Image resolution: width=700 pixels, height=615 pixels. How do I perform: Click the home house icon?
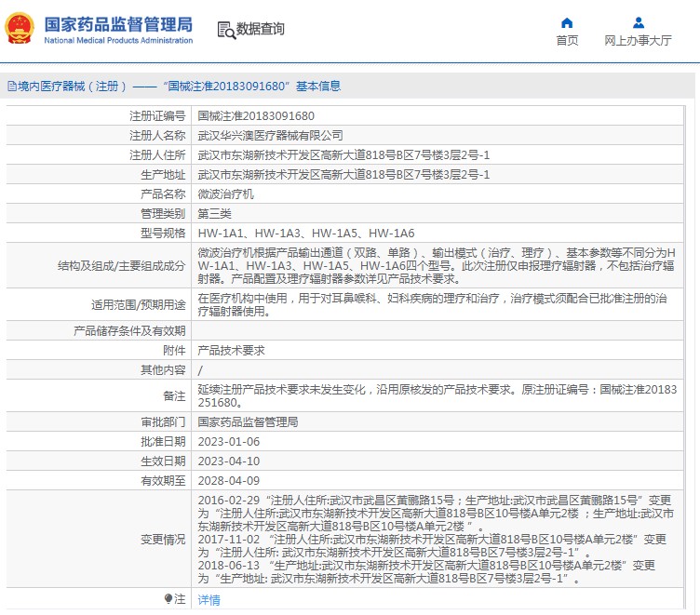(567, 22)
